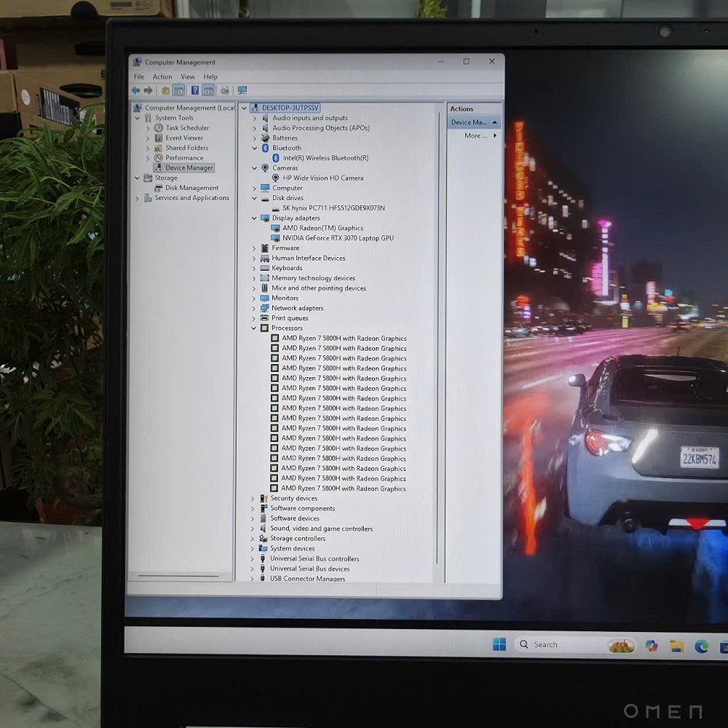Screen dimensions: 728x728
Task: Collapse the Cameras category
Action: tap(254, 168)
